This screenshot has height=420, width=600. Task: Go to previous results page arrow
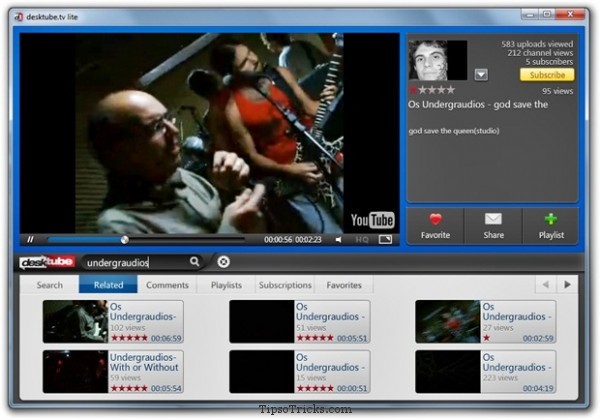tap(546, 284)
